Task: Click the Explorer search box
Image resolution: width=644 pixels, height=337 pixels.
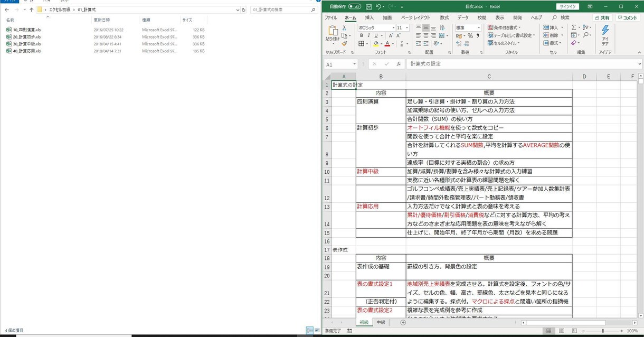Action: [283, 10]
